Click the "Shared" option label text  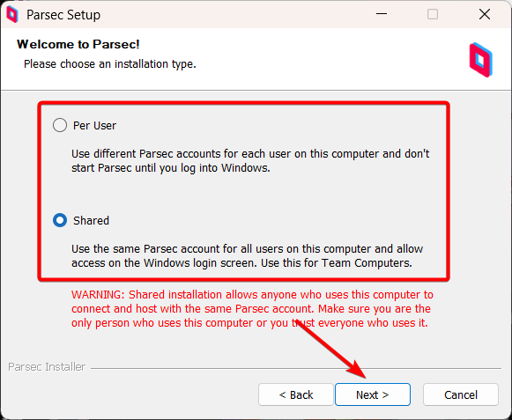(91, 221)
